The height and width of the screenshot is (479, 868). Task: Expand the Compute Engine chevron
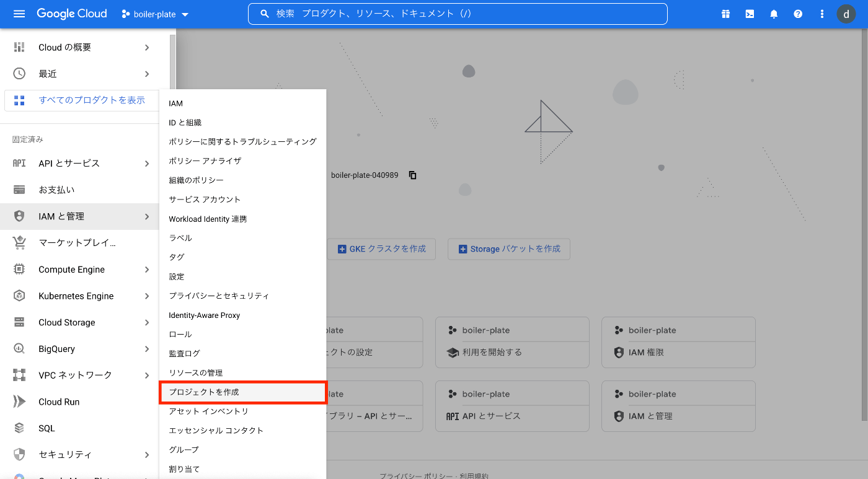(x=147, y=270)
